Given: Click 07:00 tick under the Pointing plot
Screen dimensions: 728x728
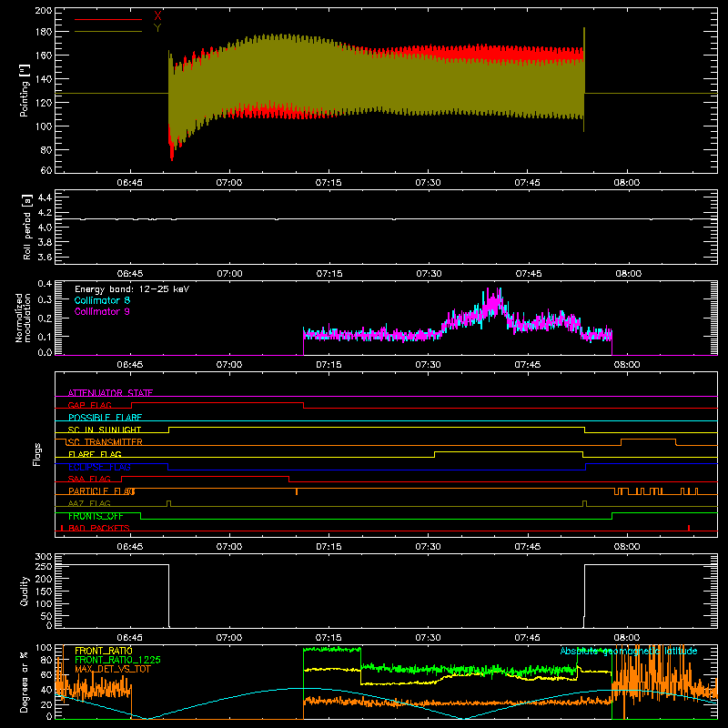Looking at the screenshot, I should 229,183.
